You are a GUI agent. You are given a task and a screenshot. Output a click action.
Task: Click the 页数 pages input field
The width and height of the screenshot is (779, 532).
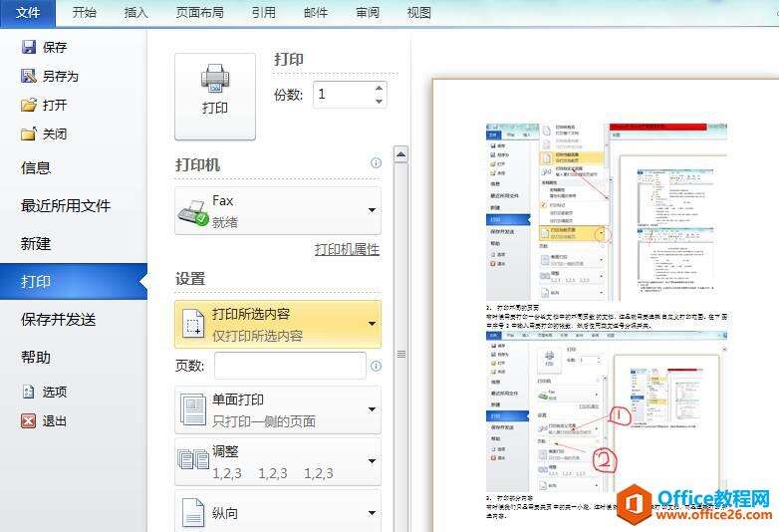pos(291,366)
